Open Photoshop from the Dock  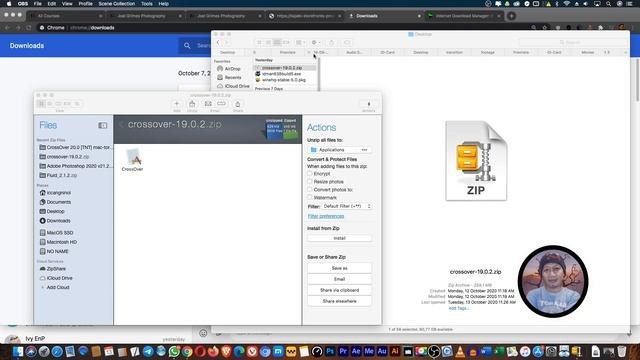(330, 351)
